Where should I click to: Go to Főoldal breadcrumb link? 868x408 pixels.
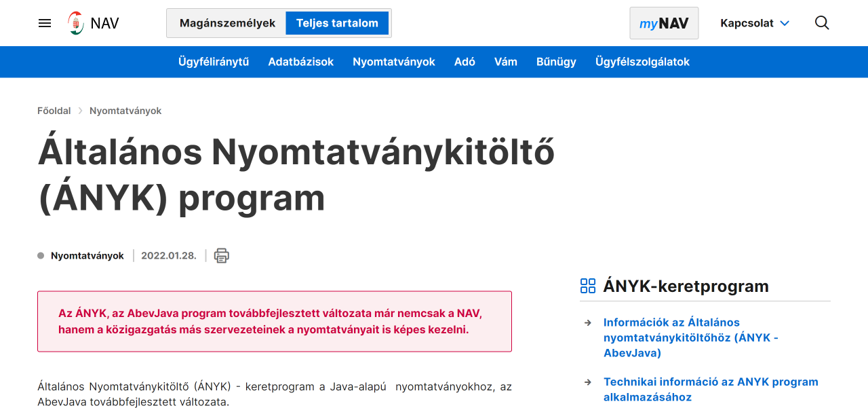[x=54, y=111]
